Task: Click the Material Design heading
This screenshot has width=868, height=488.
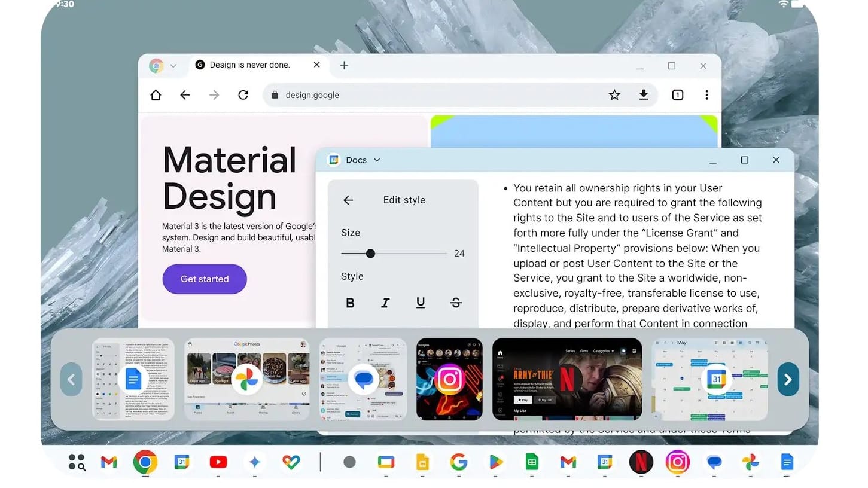Action: 230,178
